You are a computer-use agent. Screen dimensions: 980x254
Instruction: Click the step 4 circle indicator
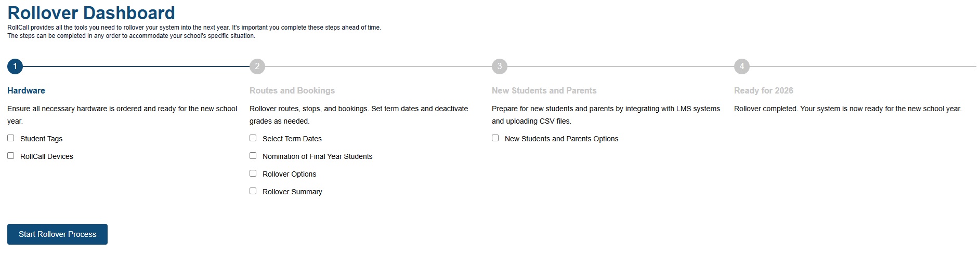coord(742,66)
